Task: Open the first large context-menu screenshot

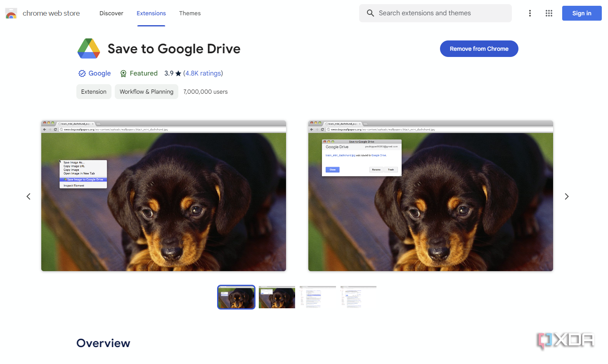Action: point(163,196)
